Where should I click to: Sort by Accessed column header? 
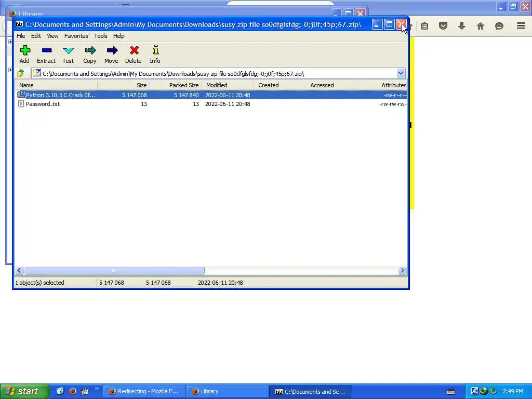(x=331, y=85)
